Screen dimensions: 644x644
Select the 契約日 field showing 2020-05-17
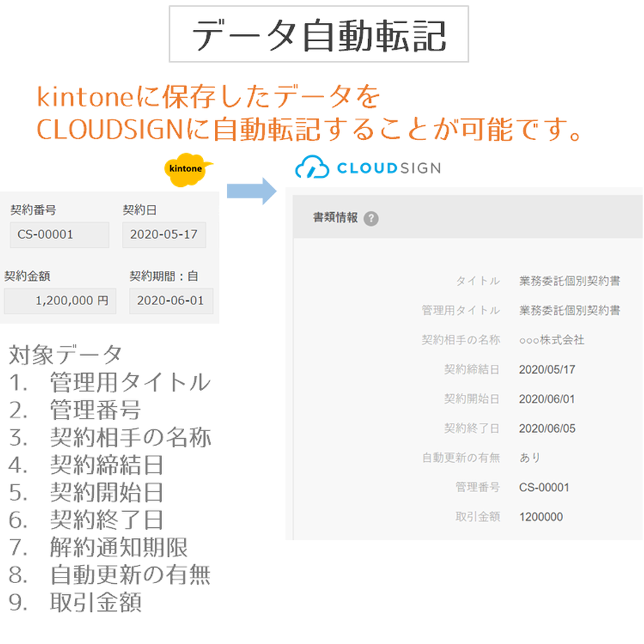(x=164, y=235)
